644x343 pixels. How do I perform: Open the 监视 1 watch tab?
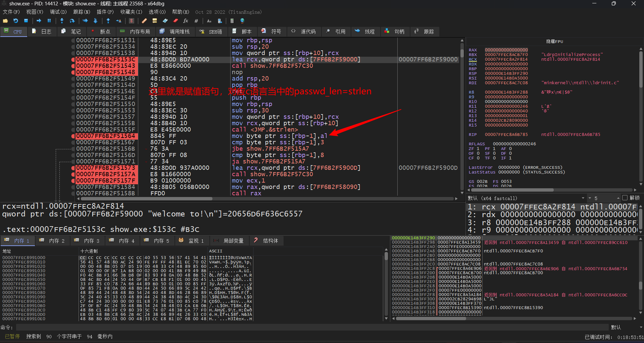click(192, 241)
